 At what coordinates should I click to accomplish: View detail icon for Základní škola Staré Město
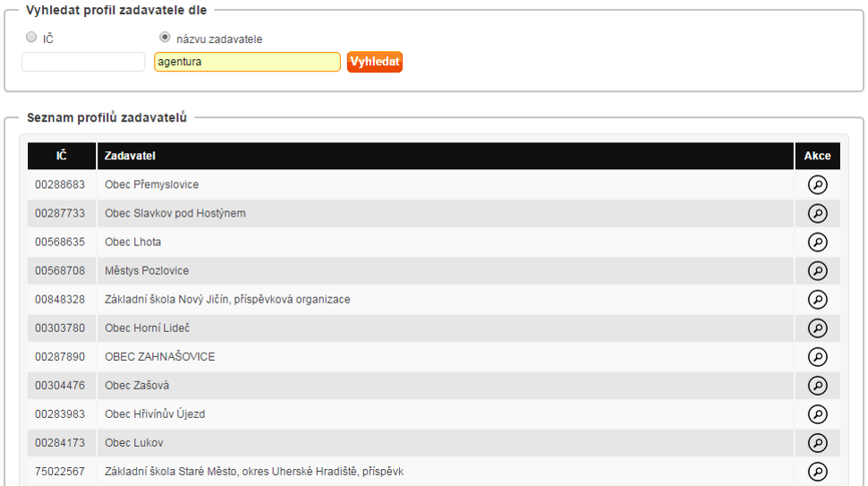[817, 472]
